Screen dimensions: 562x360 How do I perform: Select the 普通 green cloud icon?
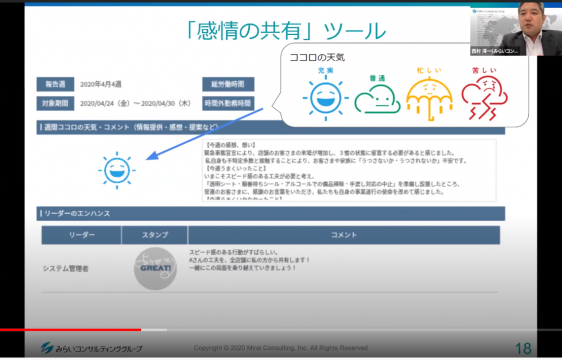pos(377,99)
